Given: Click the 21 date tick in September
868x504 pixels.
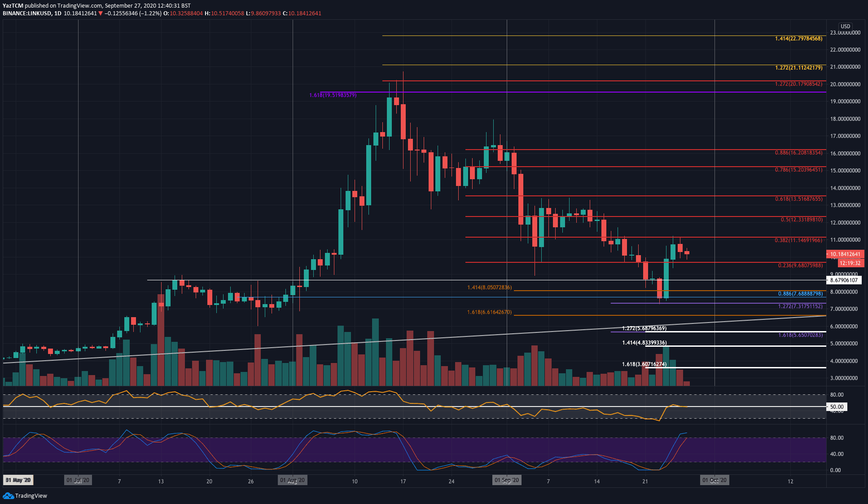Looking at the screenshot, I should 645,482.
